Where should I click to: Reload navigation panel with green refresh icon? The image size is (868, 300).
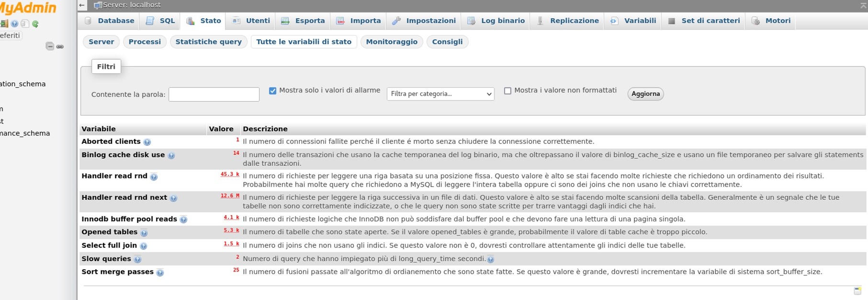point(35,23)
